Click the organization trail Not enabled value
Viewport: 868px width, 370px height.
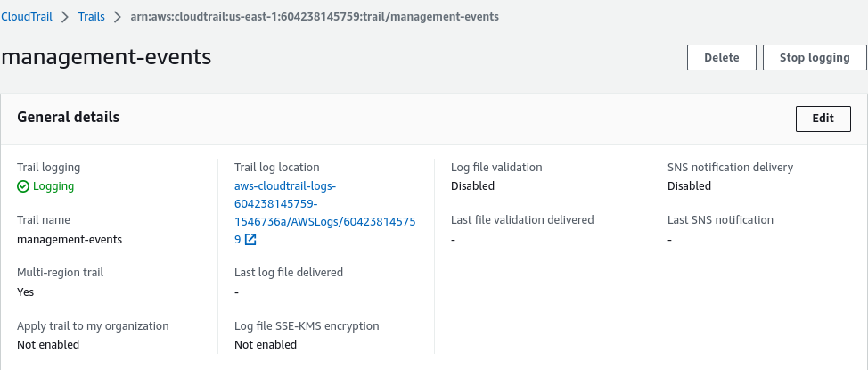coord(48,344)
